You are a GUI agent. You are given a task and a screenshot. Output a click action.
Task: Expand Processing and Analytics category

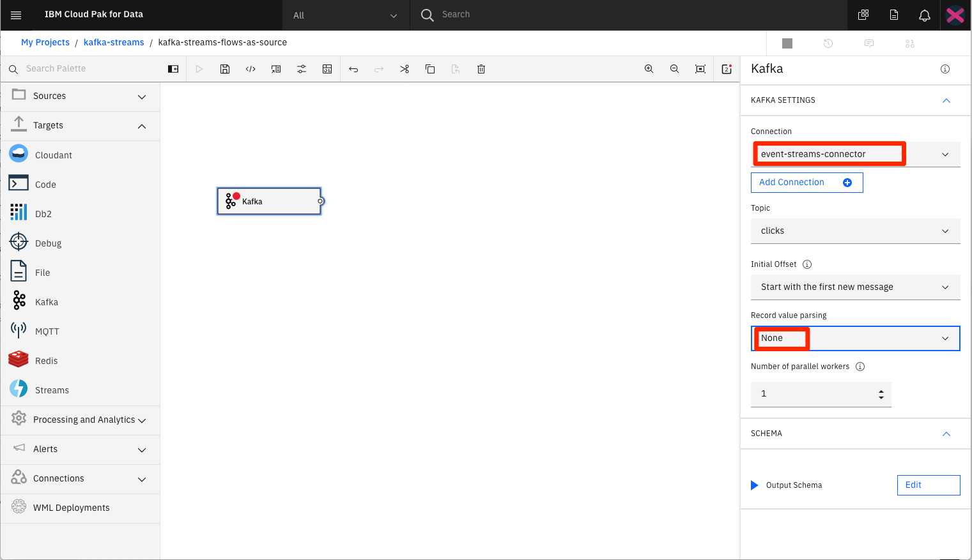tap(81, 420)
